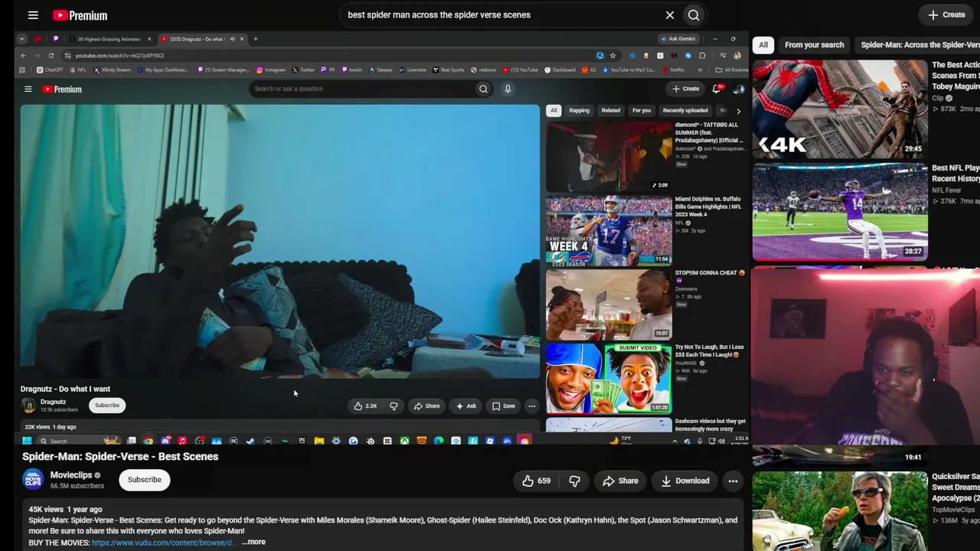Like the Dragnutz video with 3.3K likes
Image resolution: width=980 pixels, height=551 pixels.
[365, 406]
